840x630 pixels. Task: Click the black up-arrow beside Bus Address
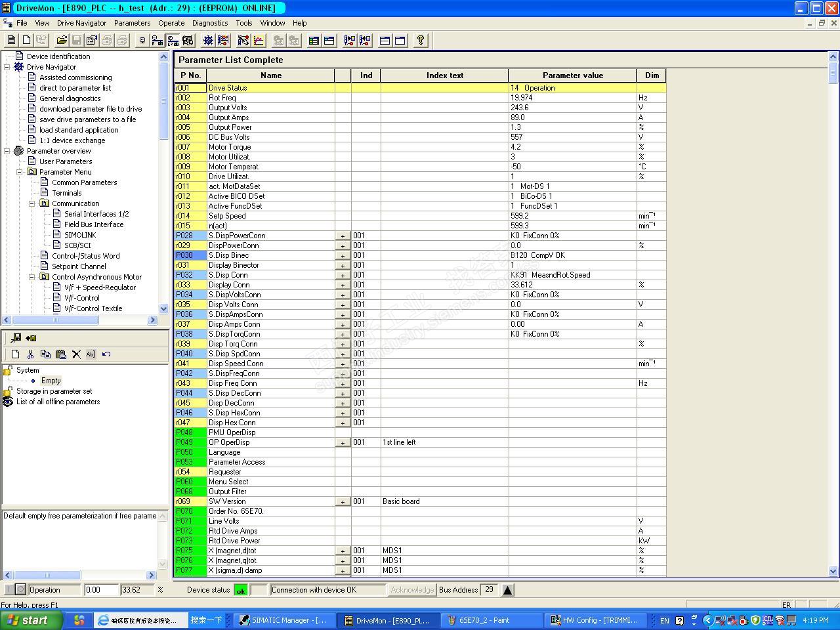(x=507, y=590)
